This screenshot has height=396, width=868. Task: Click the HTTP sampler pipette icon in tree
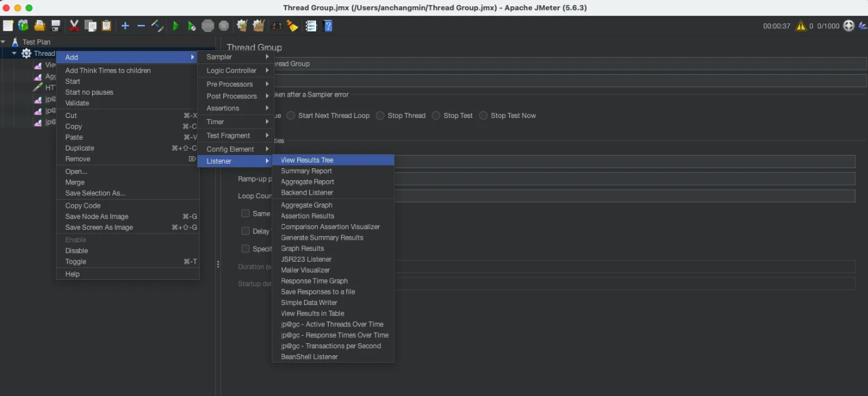coord(38,87)
